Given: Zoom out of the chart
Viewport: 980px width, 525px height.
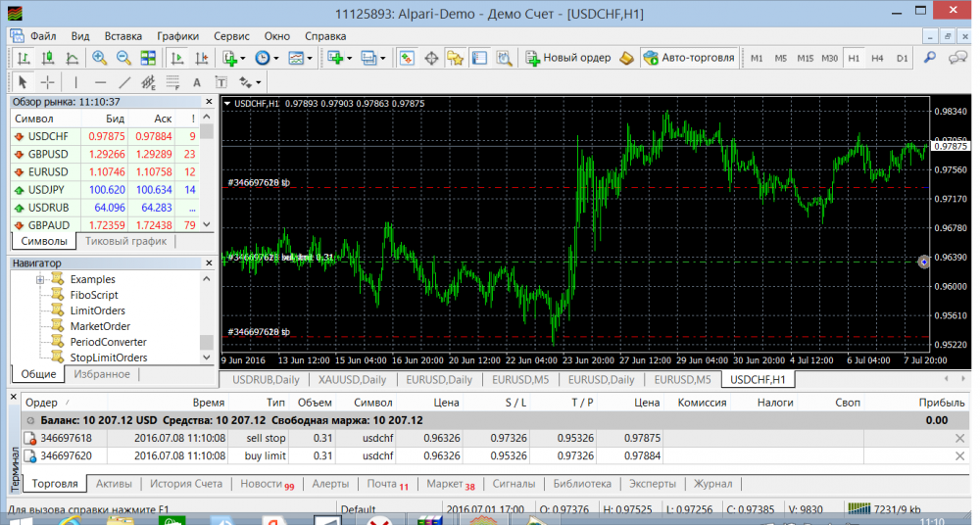Looking at the screenshot, I should point(123,58).
